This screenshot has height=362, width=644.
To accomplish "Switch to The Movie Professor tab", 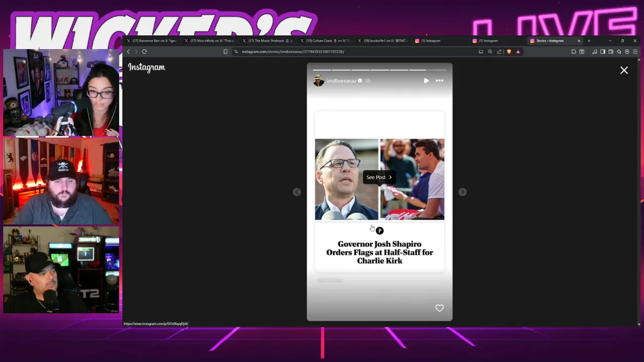I will click(268, 41).
